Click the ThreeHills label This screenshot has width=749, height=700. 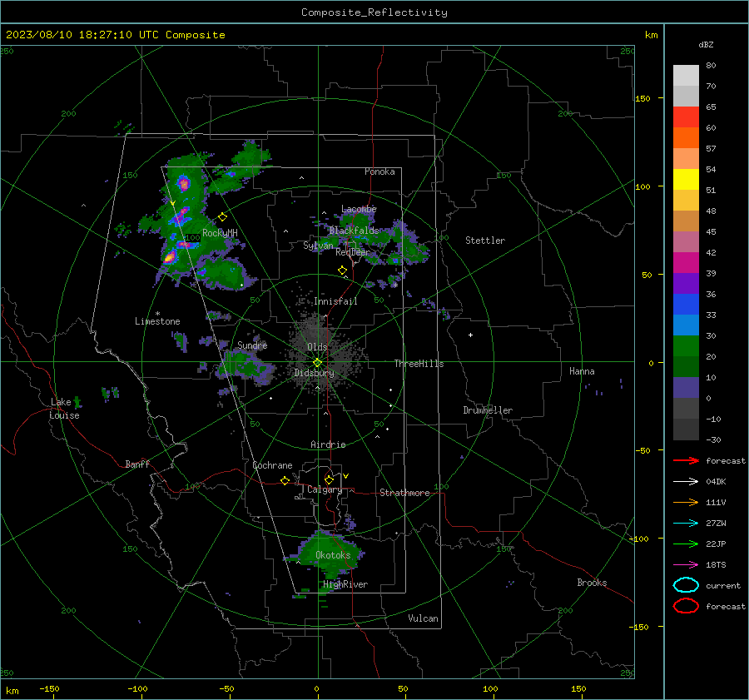pos(419,364)
